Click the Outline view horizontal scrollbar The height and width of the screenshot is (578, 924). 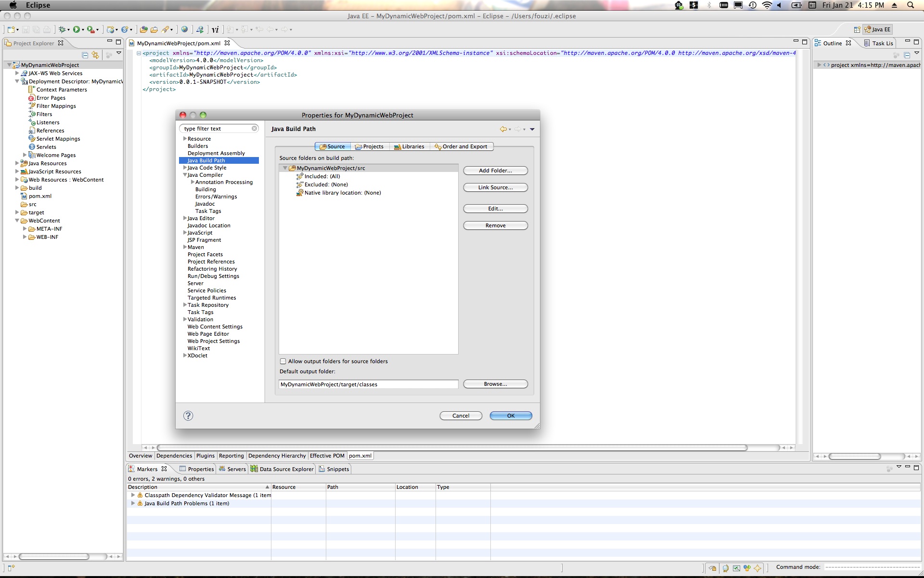pyautogui.click(x=855, y=456)
